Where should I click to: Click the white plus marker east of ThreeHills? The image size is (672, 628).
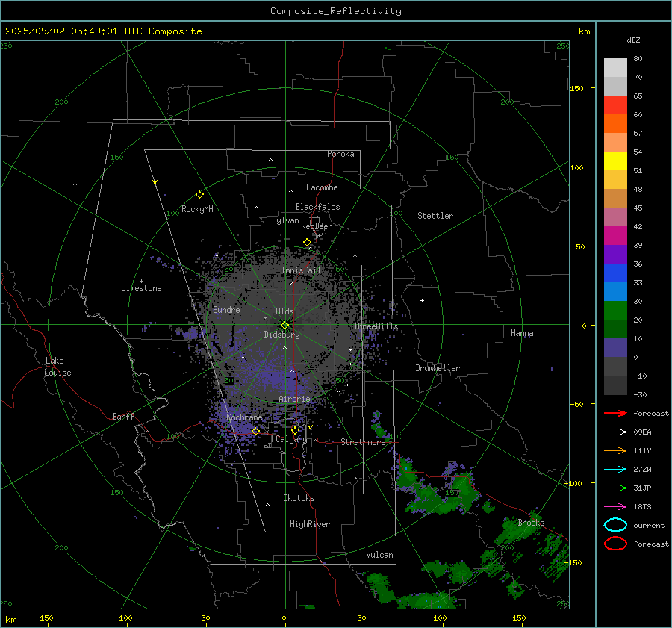click(x=422, y=300)
